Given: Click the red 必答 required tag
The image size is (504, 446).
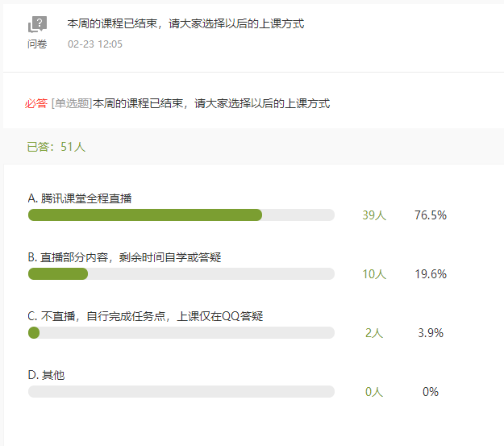Looking at the screenshot, I should (36, 103).
